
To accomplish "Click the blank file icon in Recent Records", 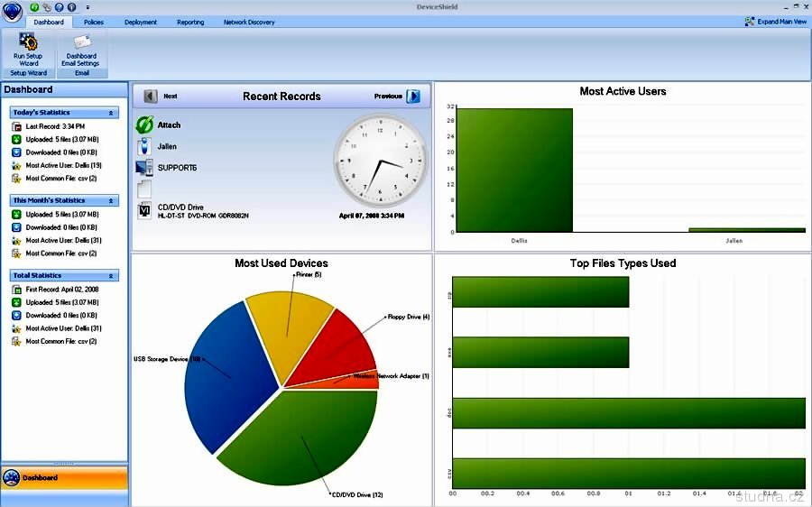I will [144, 189].
